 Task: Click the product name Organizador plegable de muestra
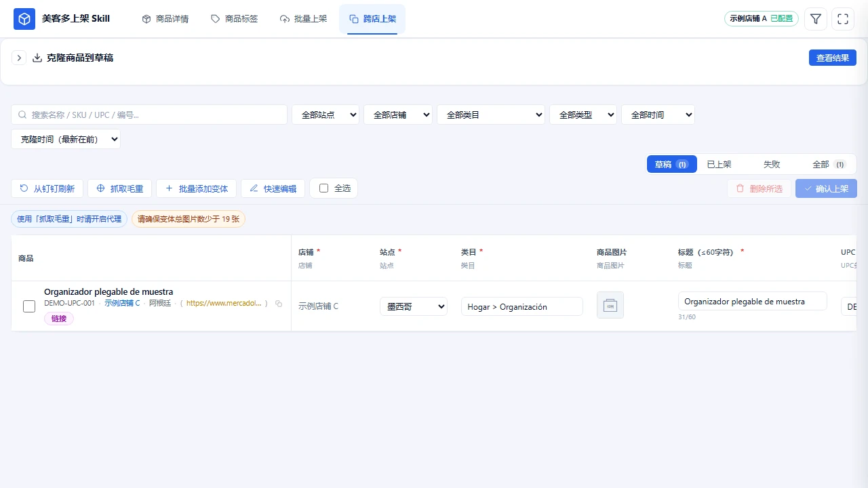[x=108, y=291]
